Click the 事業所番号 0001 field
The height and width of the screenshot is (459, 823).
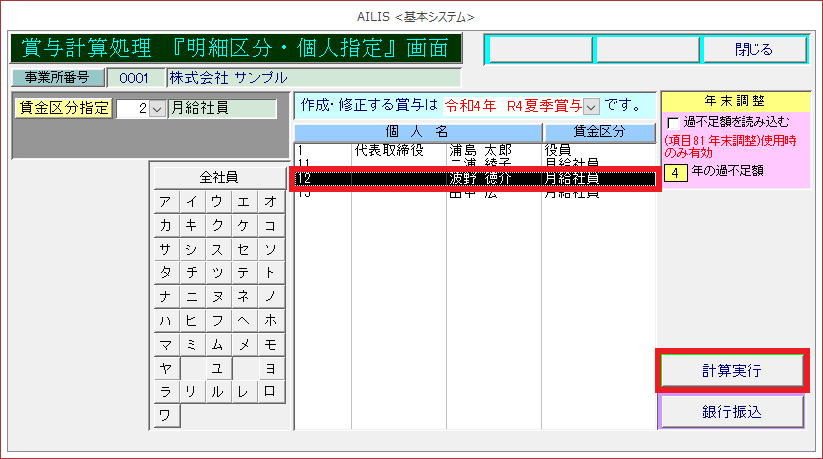click(135, 77)
